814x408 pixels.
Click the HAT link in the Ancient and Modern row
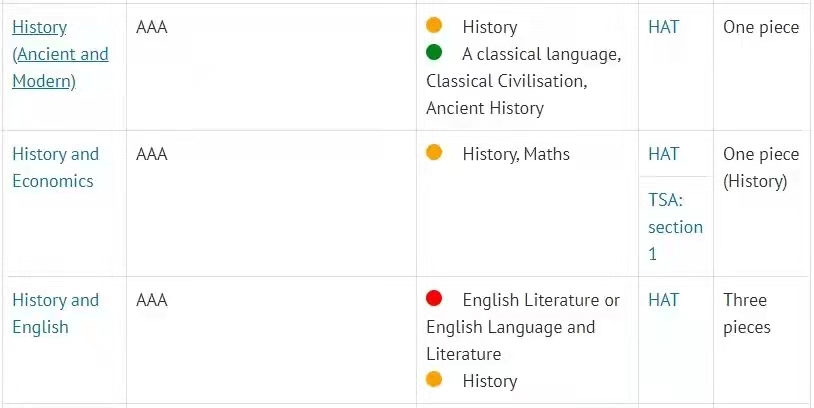point(663,27)
